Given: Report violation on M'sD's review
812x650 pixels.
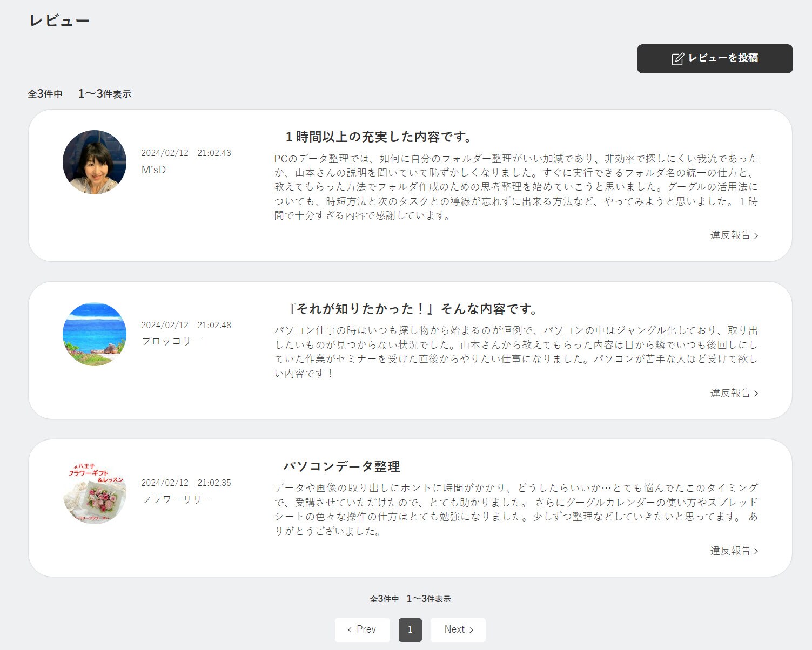Looking at the screenshot, I should [734, 235].
